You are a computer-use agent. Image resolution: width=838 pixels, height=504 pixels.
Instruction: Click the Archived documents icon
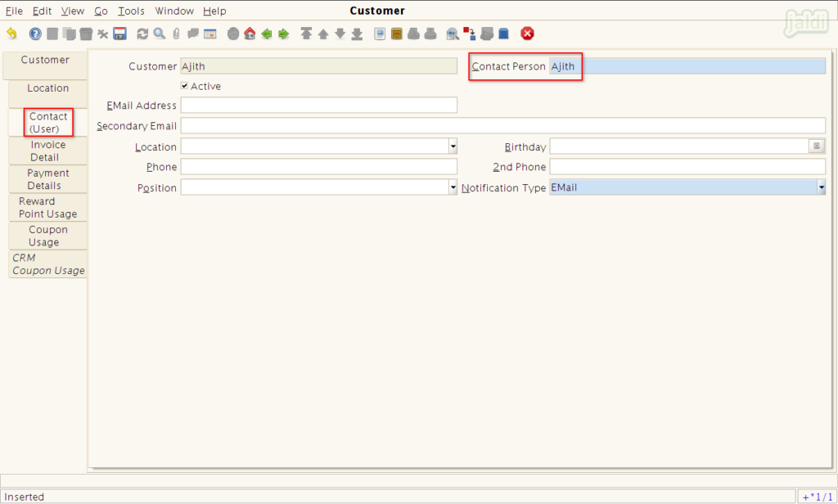[x=397, y=34]
